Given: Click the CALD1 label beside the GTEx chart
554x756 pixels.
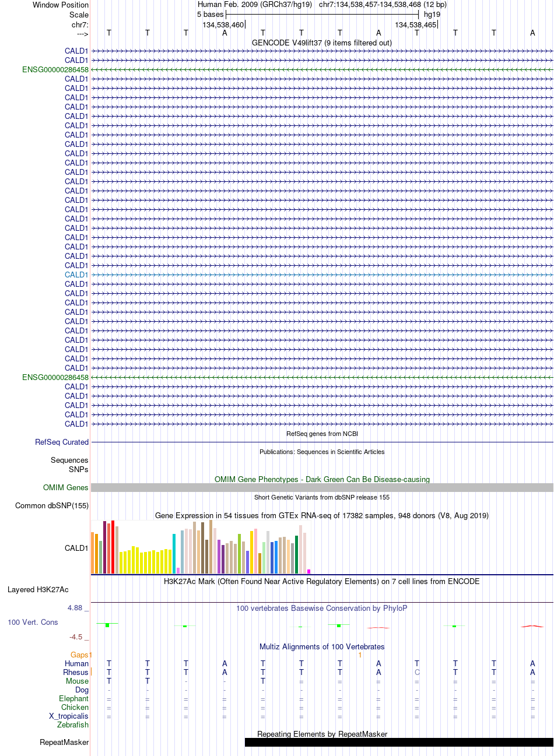Looking at the screenshot, I should click(x=76, y=548).
